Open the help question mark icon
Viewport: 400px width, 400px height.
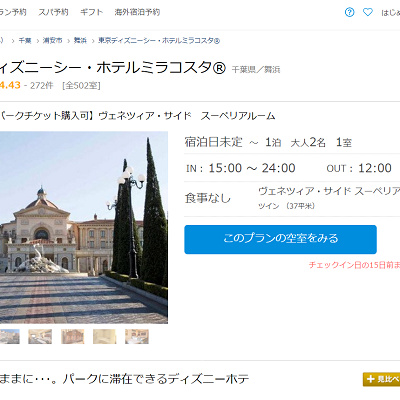(349, 13)
